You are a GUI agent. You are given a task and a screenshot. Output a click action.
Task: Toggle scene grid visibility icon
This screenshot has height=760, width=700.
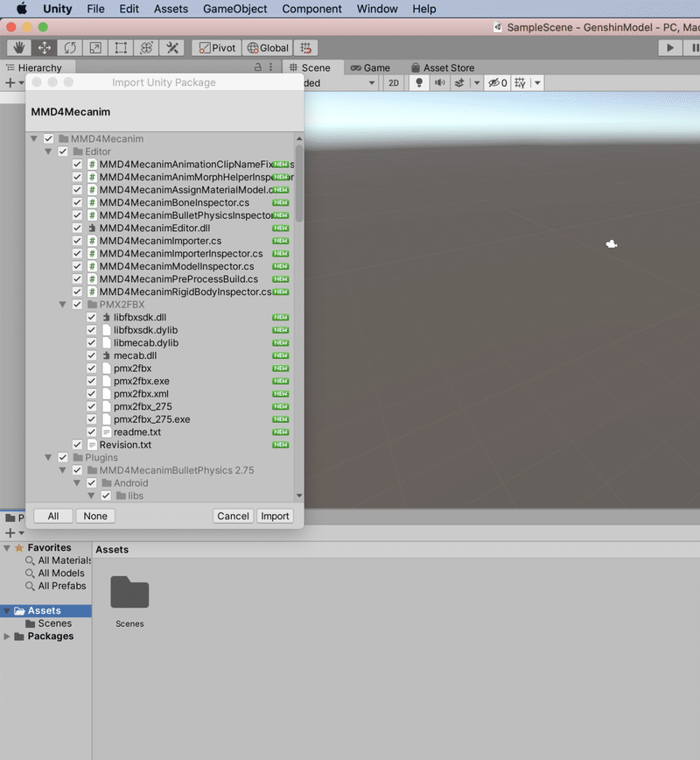point(521,83)
